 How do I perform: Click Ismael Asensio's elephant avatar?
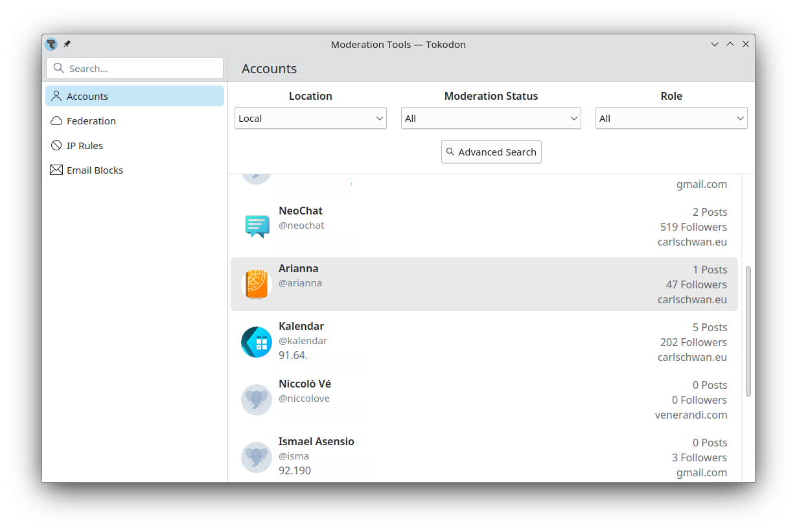click(x=257, y=457)
